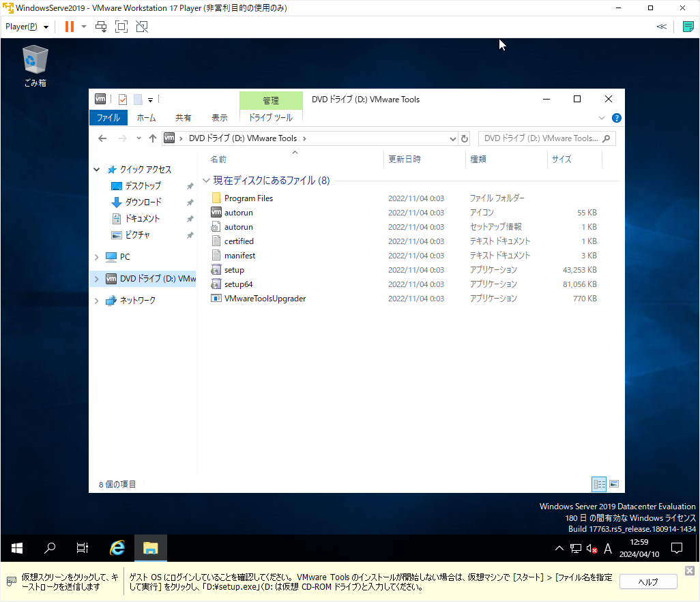Select the manifest text document
Viewport: 700px width, 602px height.
tap(239, 255)
